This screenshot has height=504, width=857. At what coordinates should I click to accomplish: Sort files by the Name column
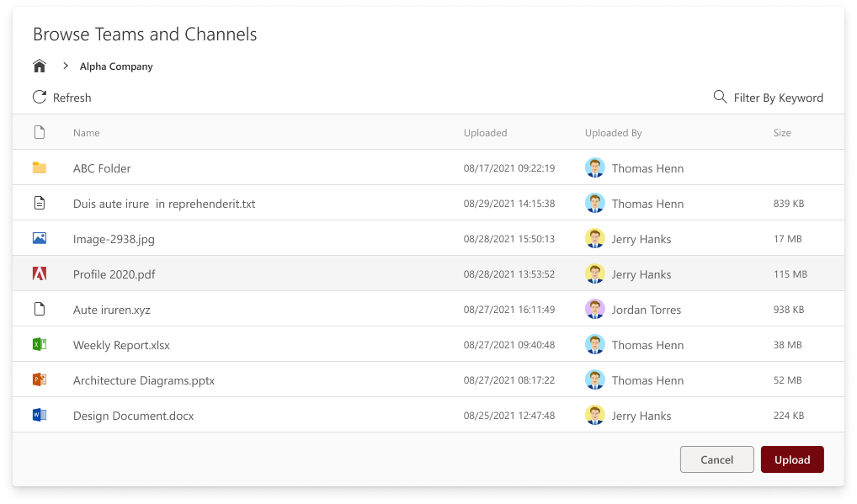tap(86, 132)
